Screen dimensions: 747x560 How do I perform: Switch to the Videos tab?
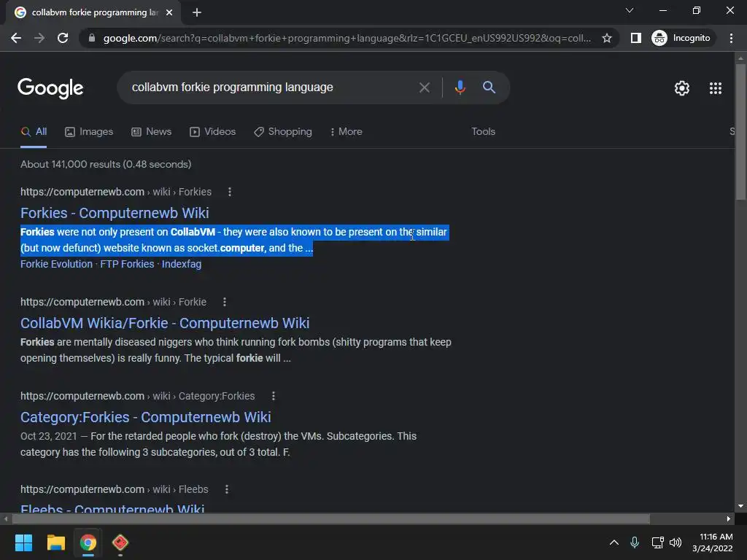[212, 132]
